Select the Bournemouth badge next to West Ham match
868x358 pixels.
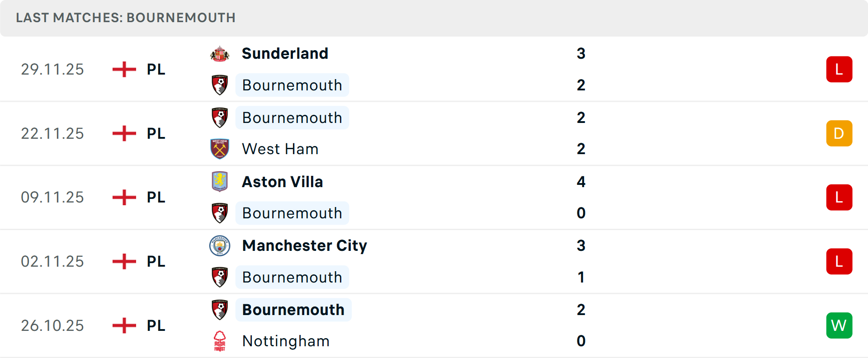tap(220, 118)
